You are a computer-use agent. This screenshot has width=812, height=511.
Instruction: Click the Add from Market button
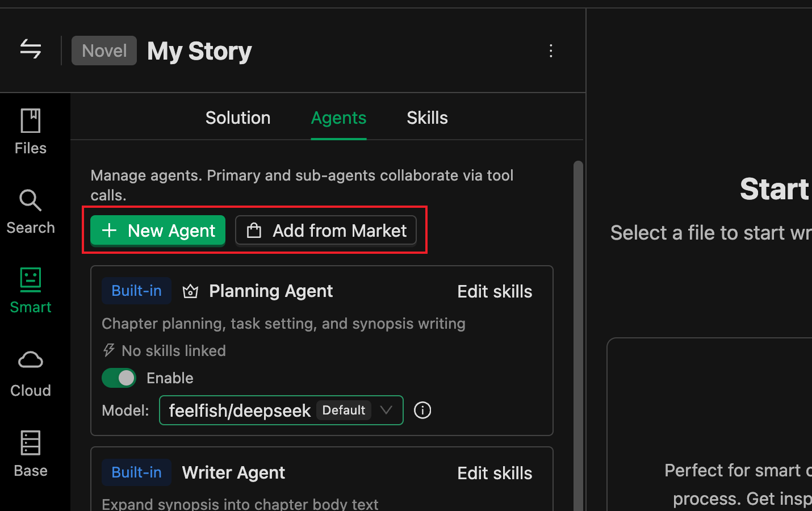[x=326, y=231]
